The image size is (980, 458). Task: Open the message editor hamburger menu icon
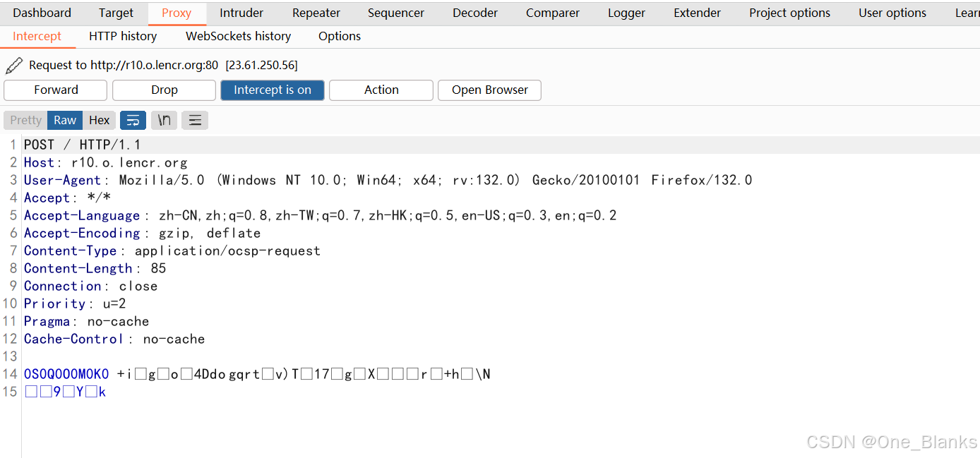(x=195, y=121)
